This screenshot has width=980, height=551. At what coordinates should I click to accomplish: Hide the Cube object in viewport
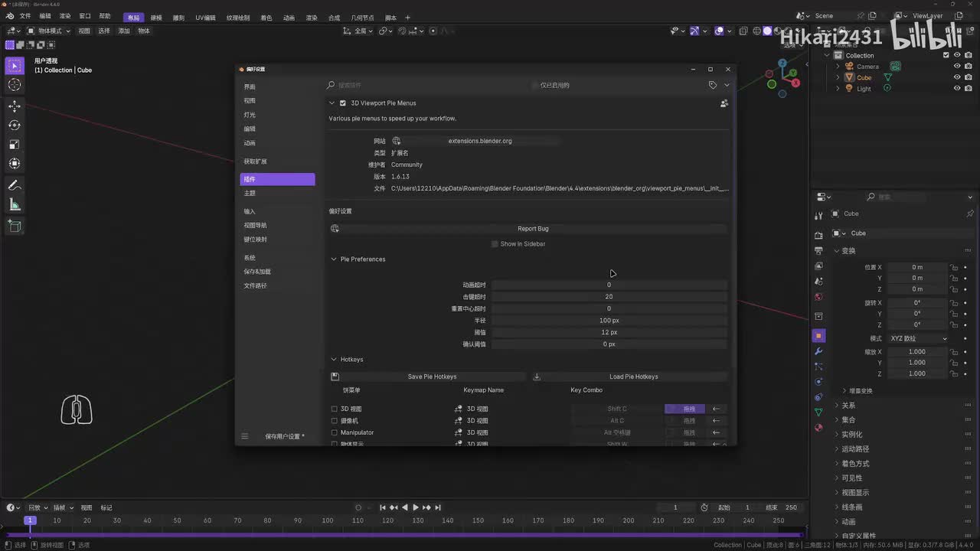pos(957,77)
